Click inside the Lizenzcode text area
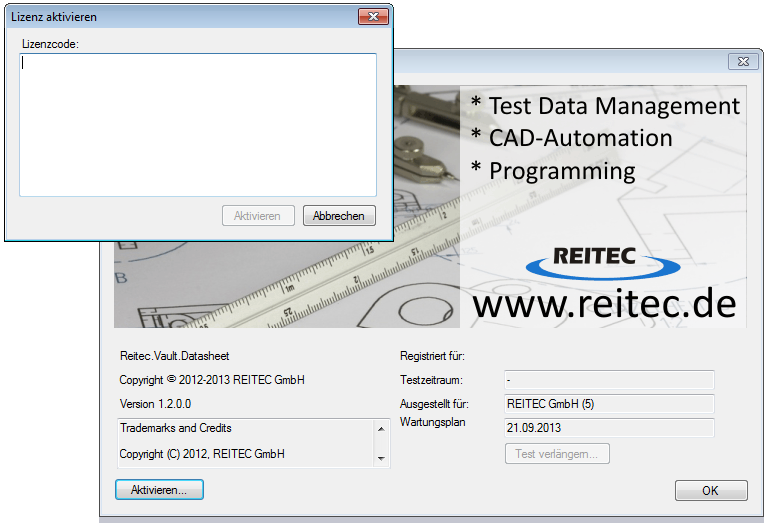Image resolution: width=769 pixels, height=523 pixels. coord(197,124)
